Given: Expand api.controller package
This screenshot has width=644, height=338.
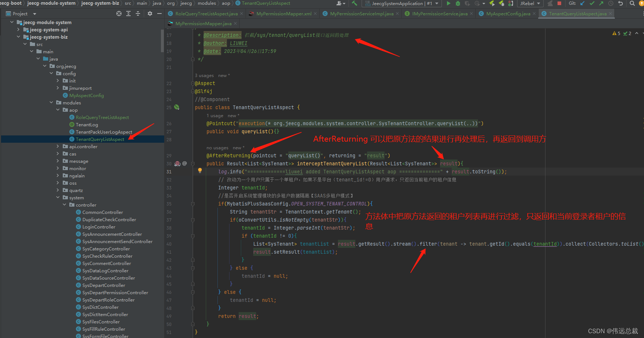Looking at the screenshot, I should pos(58,146).
